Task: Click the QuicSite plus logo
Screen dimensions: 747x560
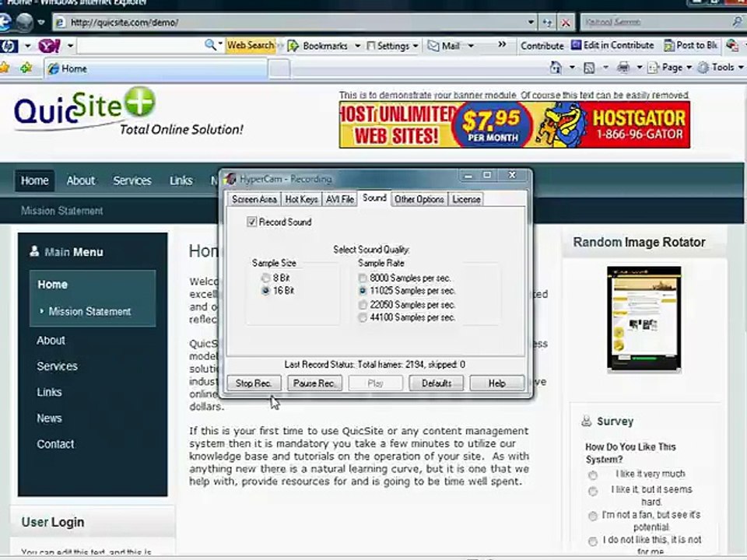Action: tap(139, 101)
